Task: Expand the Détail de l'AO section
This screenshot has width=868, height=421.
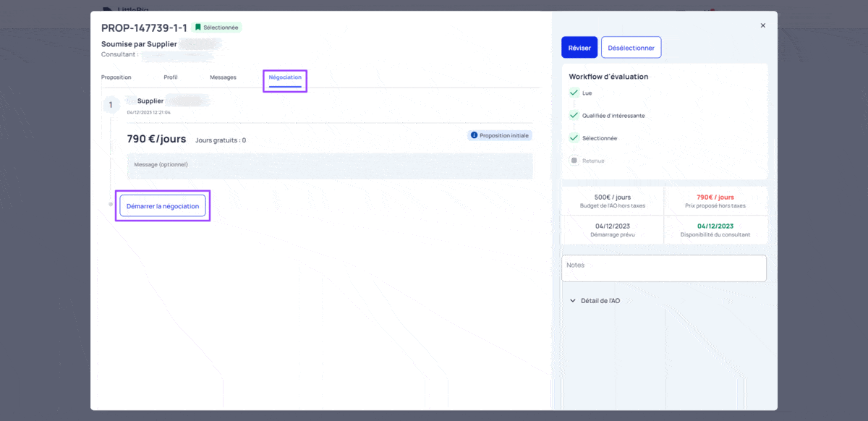Action: coord(595,300)
